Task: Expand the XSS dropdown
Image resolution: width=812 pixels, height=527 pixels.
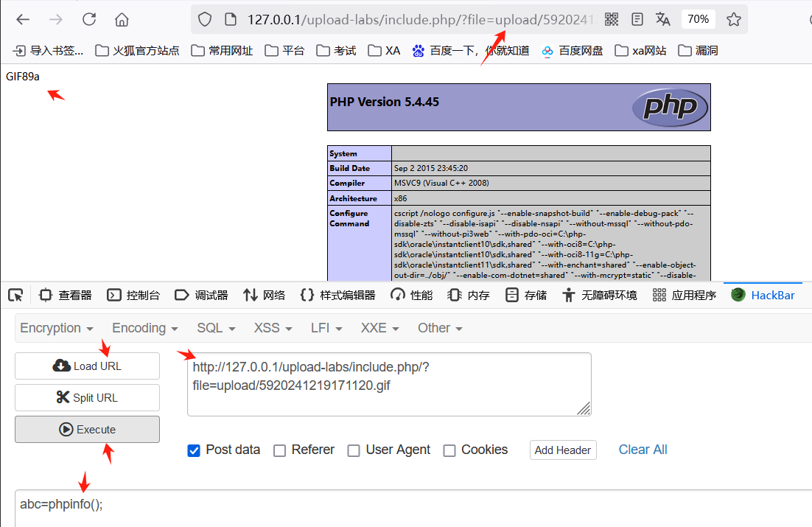Action: tap(273, 328)
